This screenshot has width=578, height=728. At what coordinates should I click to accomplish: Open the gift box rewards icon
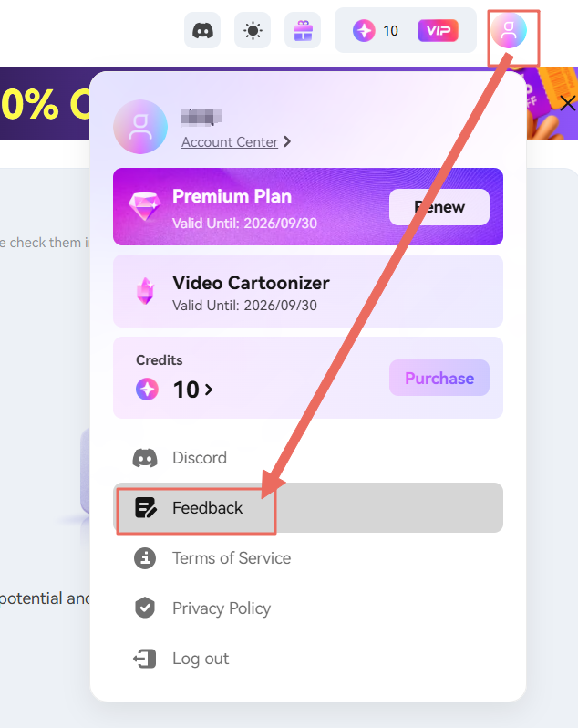(x=303, y=31)
